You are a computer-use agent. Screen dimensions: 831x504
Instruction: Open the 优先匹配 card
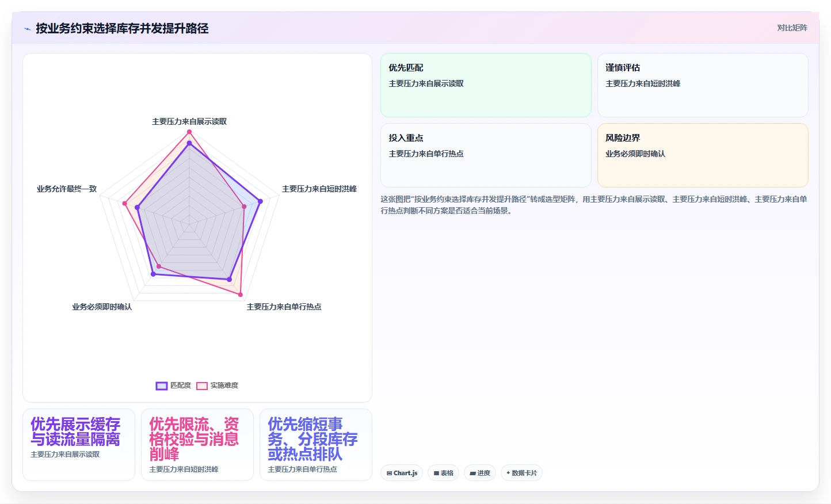(486, 85)
